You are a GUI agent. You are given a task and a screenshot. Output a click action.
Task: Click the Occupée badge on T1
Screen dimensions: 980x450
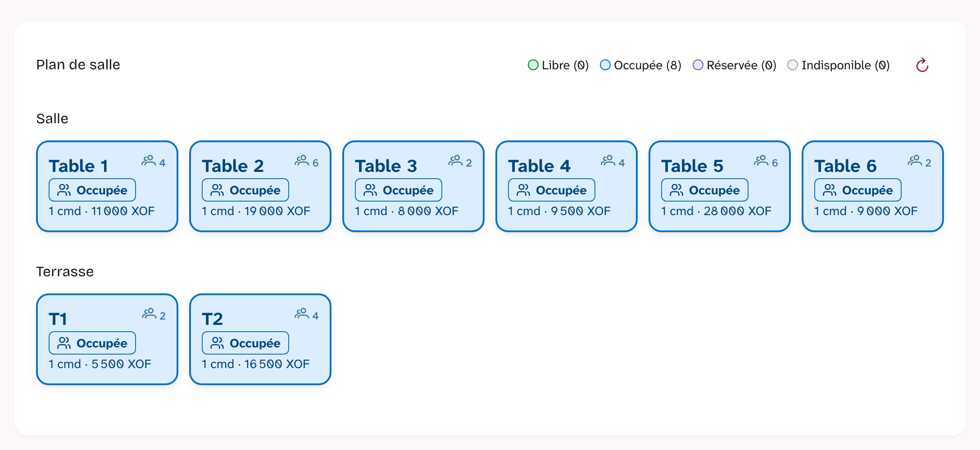pos(92,343)
